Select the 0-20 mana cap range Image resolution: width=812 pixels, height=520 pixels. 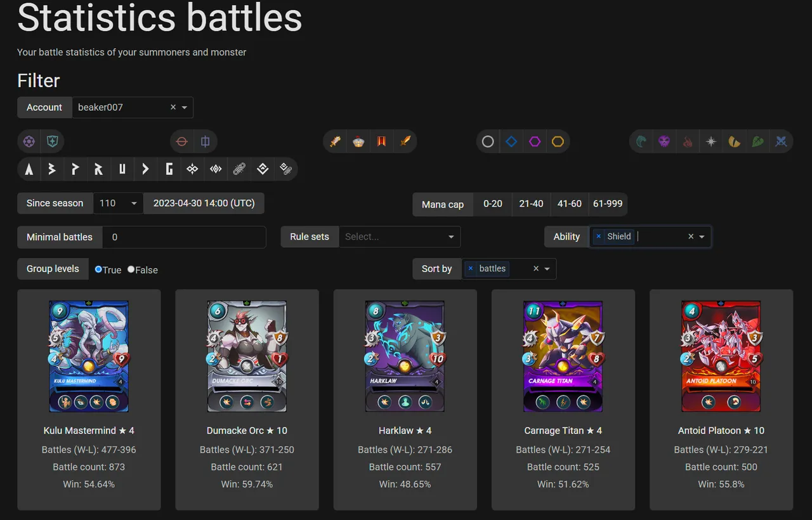(x=493, y=204)
